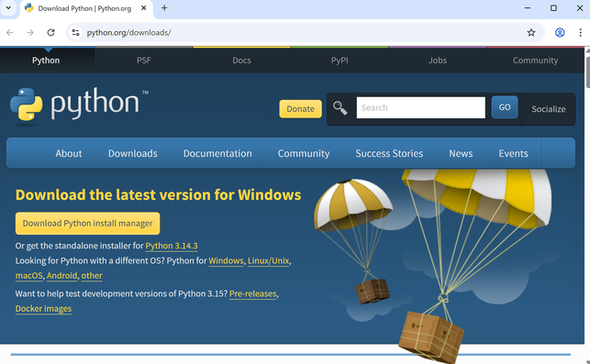Maximize the browser window
590x364 pixels.
[x=553, y=8]
